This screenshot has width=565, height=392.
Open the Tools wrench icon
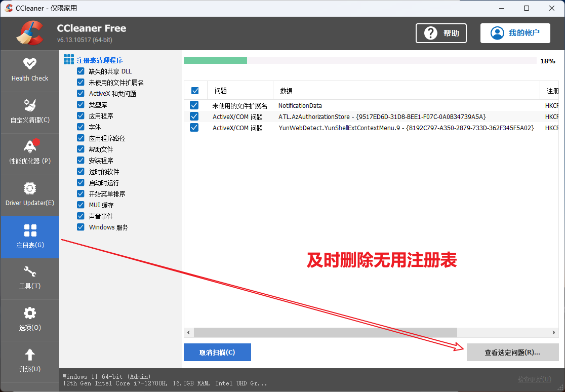tap(29, 271)
